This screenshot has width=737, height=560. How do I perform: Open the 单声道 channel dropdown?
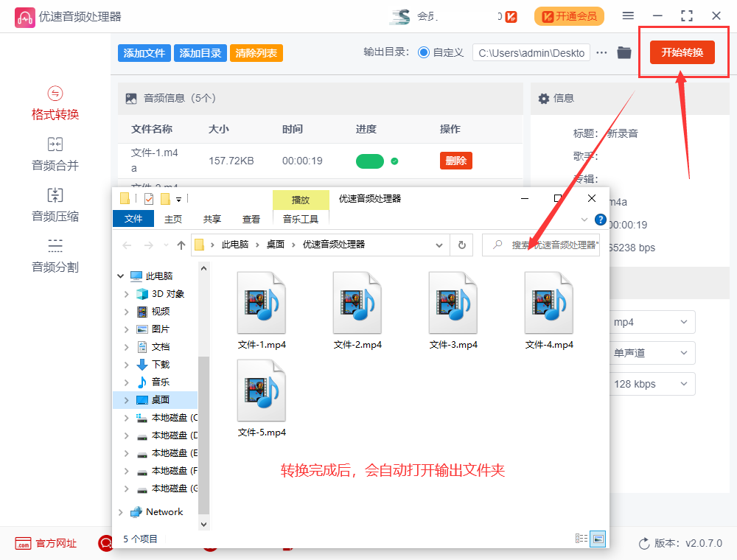[652, 353]
